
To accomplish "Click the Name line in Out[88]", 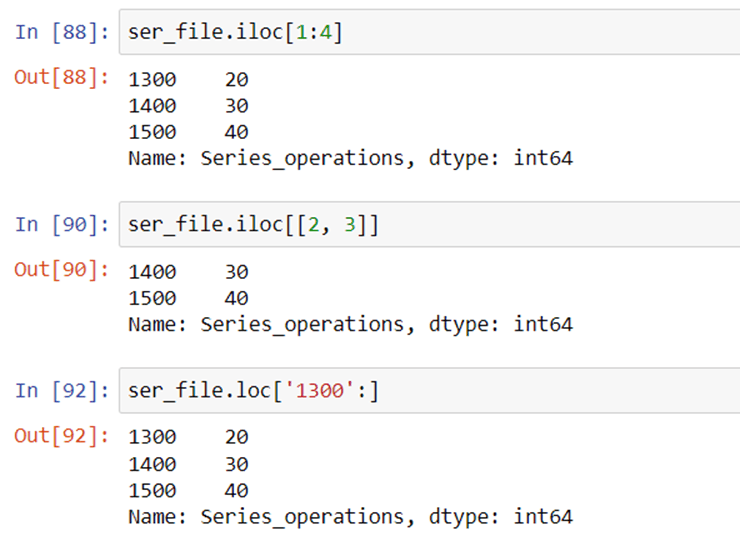I will click(351, 158).
